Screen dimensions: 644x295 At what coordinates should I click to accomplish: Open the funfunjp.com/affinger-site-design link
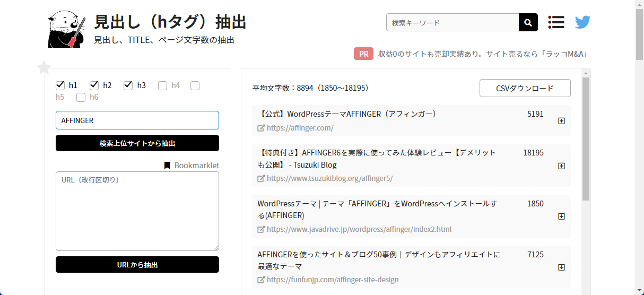pos(333,280)
